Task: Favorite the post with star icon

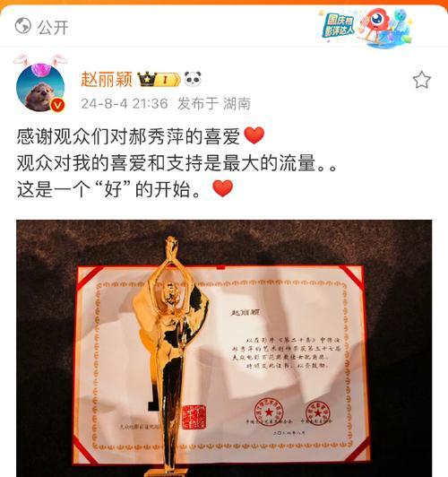Action: point(421,80)
